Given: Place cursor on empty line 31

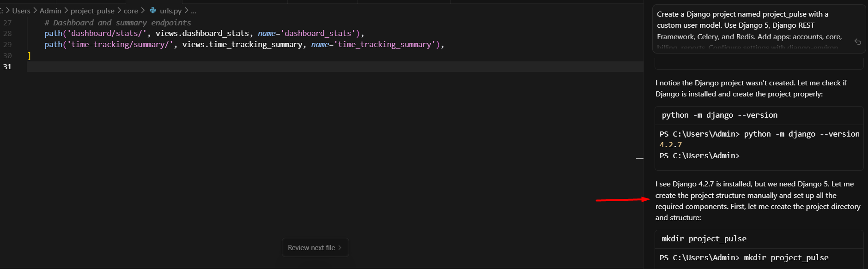Looking at the screenshot, I should pyautogui.click(x=335, y=67).
